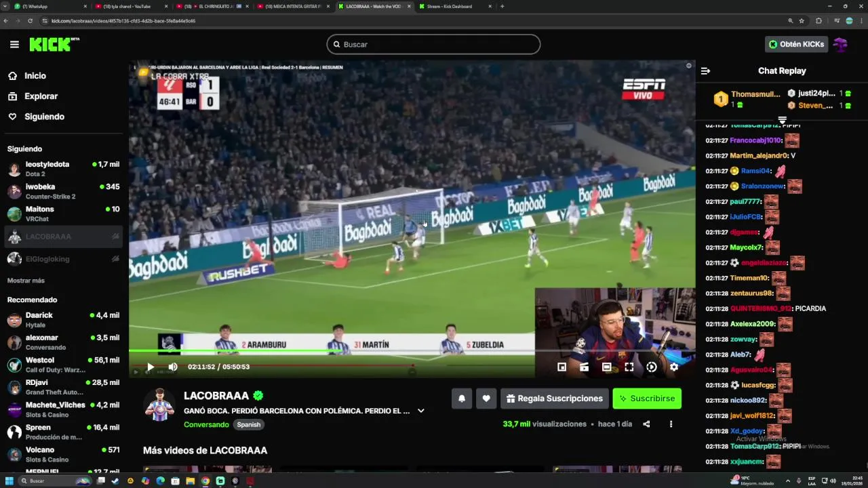
Task: Click Obtén KICKs
Action: click(796, 44)
